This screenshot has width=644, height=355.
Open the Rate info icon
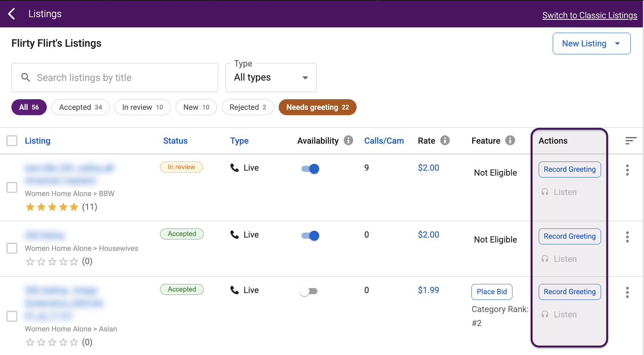[445, 140]
